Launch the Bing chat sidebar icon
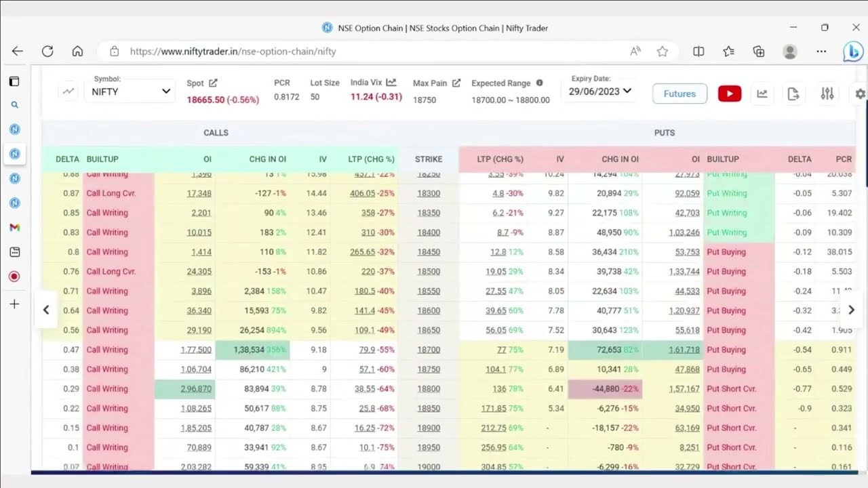Viewport: 868px width, 488px height. pos(852,52)
